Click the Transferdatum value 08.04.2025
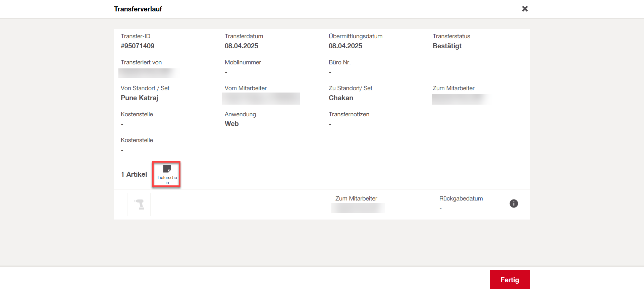 point(241,46)
